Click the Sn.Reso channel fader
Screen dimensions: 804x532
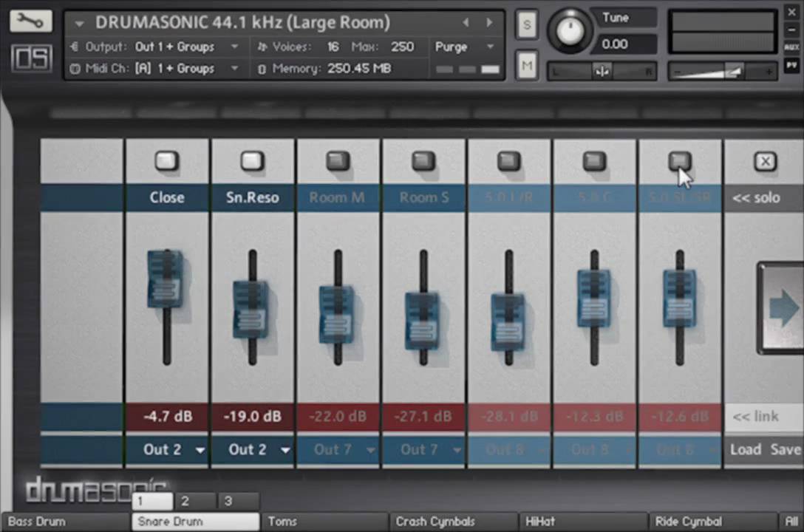click(251, 310)
